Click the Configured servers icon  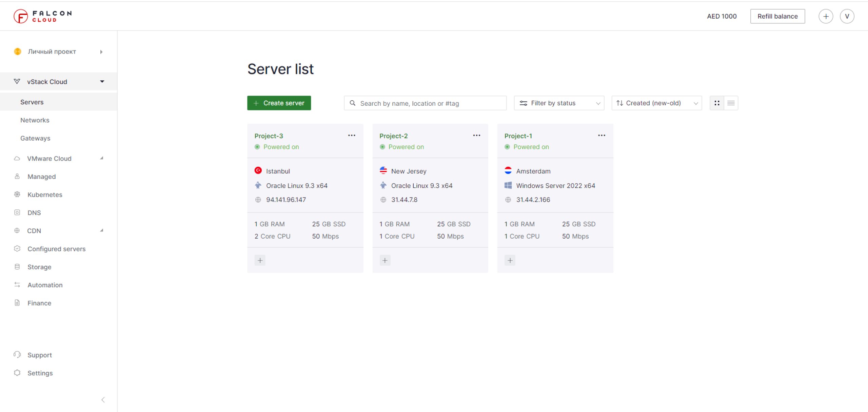click(x=17, y=248)
